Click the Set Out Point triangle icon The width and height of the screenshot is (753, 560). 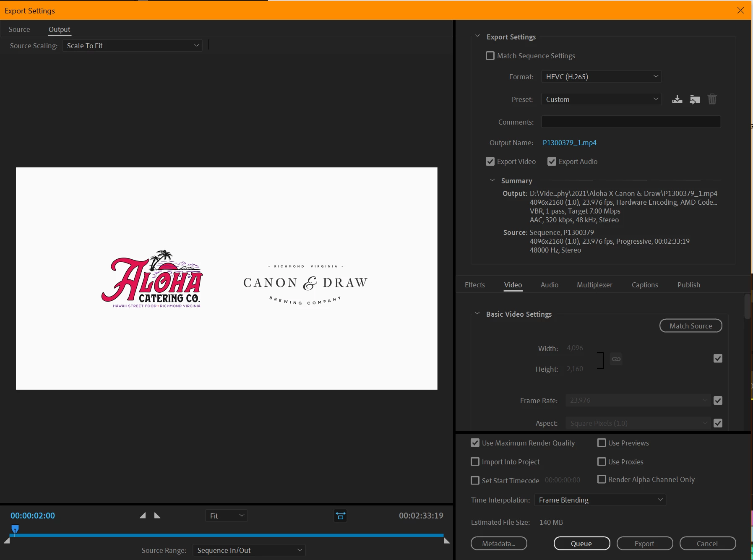pyautogui.click(x=157, y=516)
